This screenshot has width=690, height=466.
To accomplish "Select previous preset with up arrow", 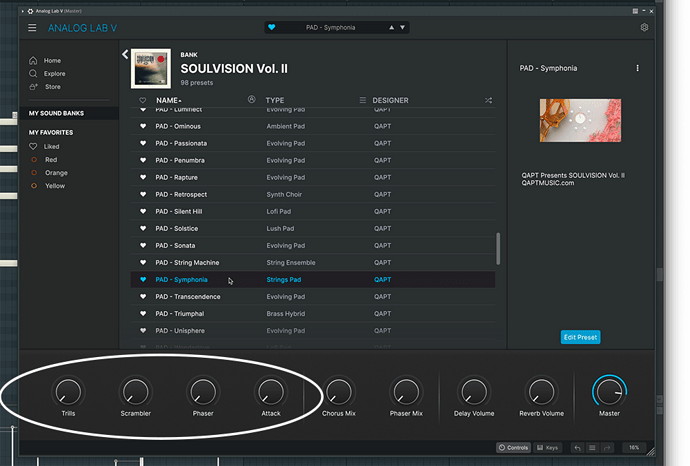I will click(391, 27).
